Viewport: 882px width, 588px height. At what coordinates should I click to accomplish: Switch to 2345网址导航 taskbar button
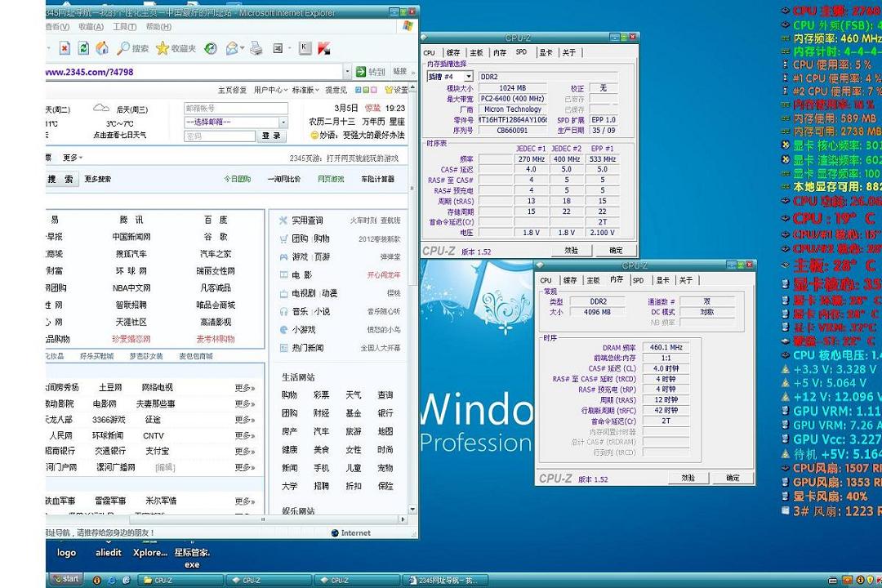coord(445,580)
